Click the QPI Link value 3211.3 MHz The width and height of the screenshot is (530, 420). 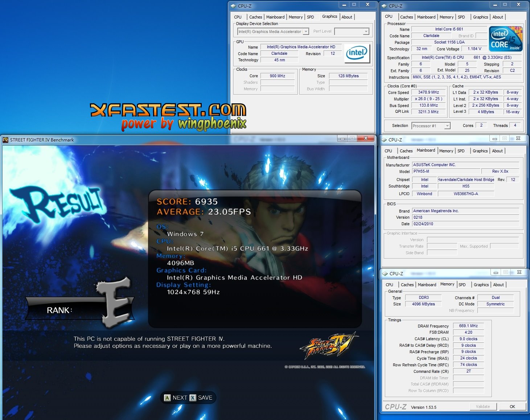pyautogui.click(x=428, y=112)
